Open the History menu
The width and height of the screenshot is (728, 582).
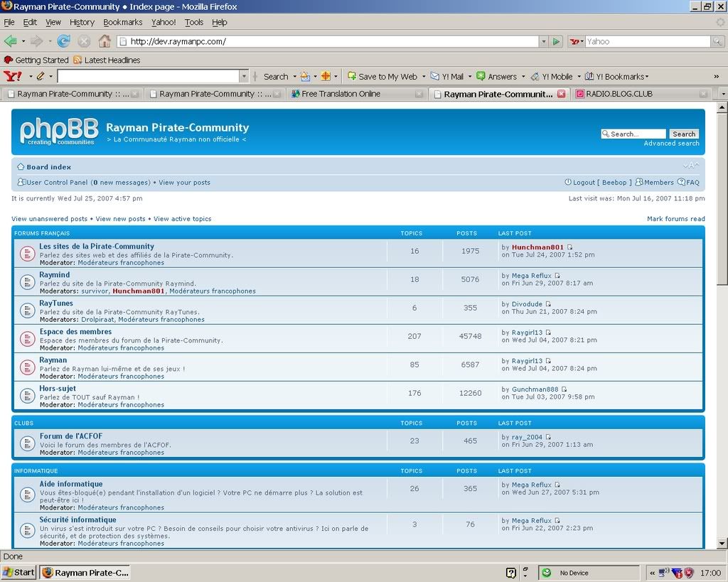82,22
